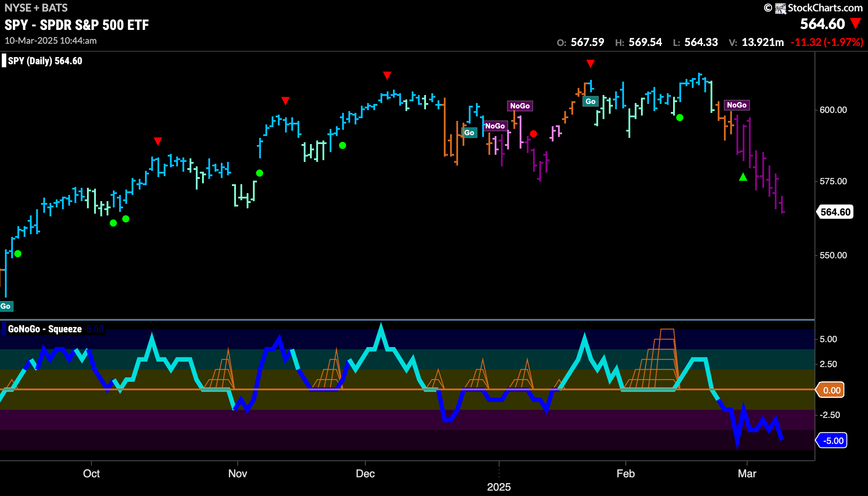The width and height of the screenshot is (868, 496).
Task: Click the green dot at far left near 550
Action: click(18, 254)
